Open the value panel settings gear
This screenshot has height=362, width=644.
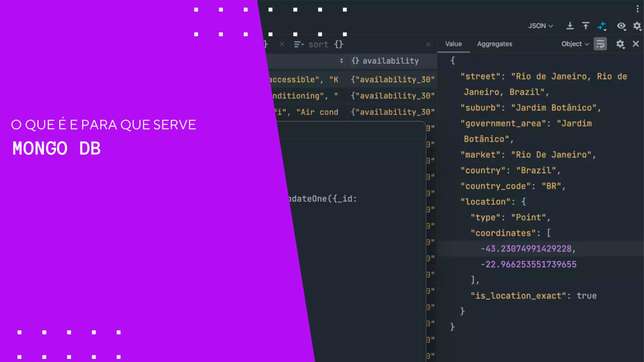point(620,44)
